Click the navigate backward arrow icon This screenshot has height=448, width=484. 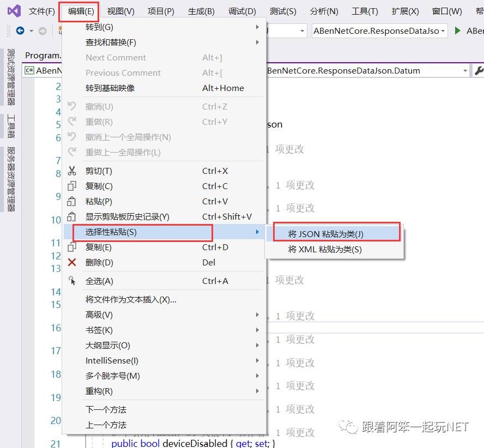coord(20,31)
